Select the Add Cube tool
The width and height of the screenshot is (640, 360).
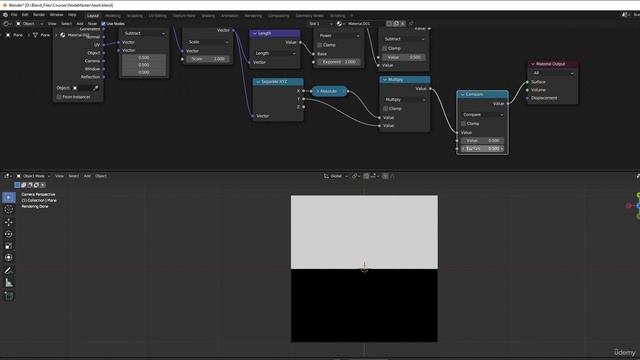coord(9,296)
